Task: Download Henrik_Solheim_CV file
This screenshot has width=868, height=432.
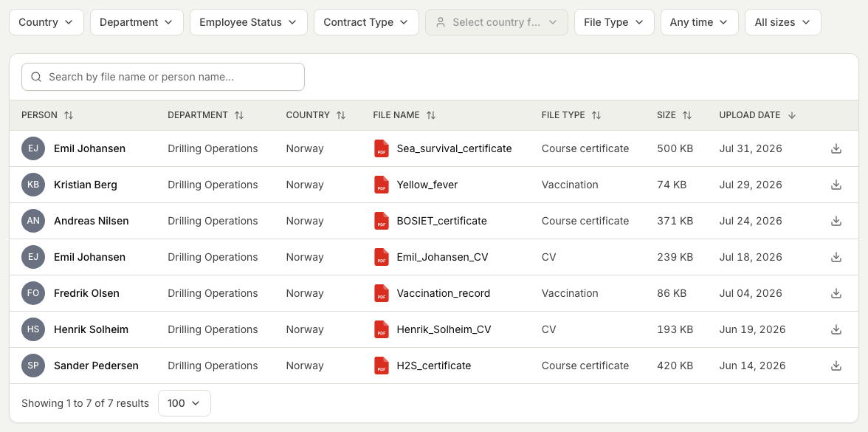Action: click(x=836, y=329)
